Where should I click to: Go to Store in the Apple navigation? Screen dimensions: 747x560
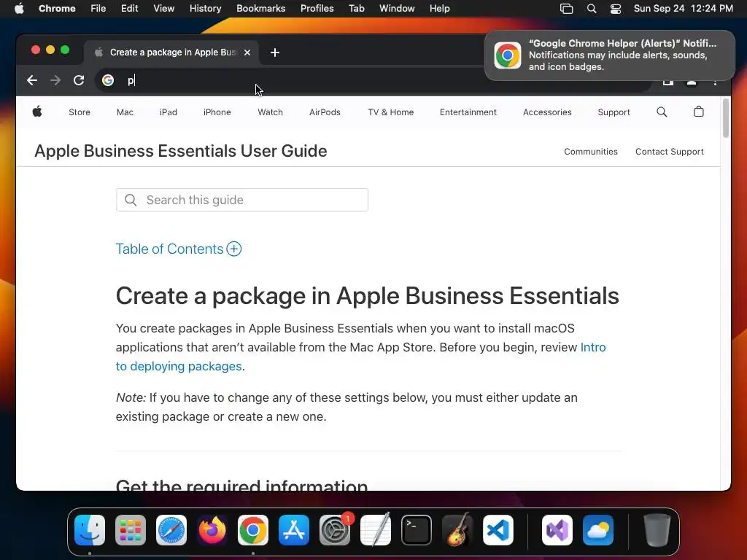[x=79, y=112]
